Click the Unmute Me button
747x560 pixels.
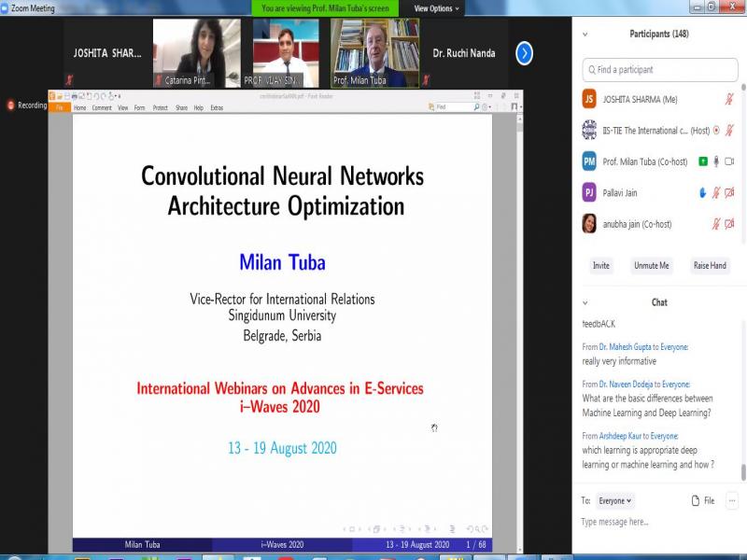click(651, 266)
